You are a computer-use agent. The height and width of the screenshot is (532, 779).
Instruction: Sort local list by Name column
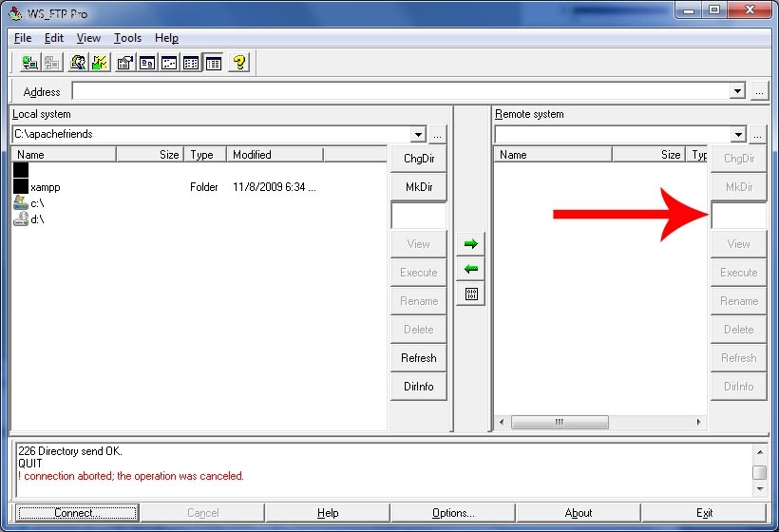click(64, 155)
